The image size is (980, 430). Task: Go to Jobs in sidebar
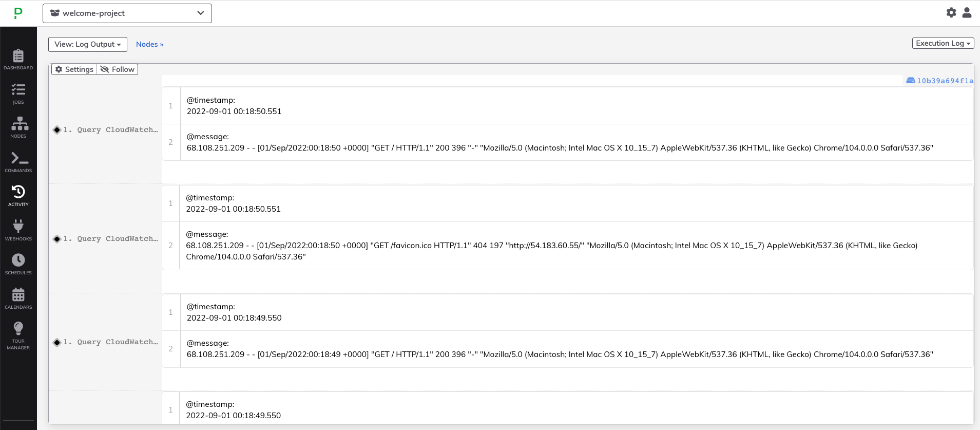[x=18, y=94]
